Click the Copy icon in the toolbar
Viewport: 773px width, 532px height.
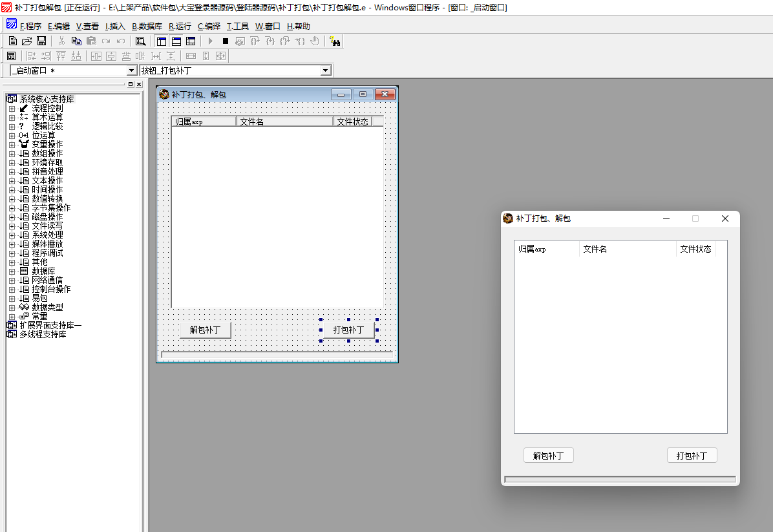coord(76,41)
